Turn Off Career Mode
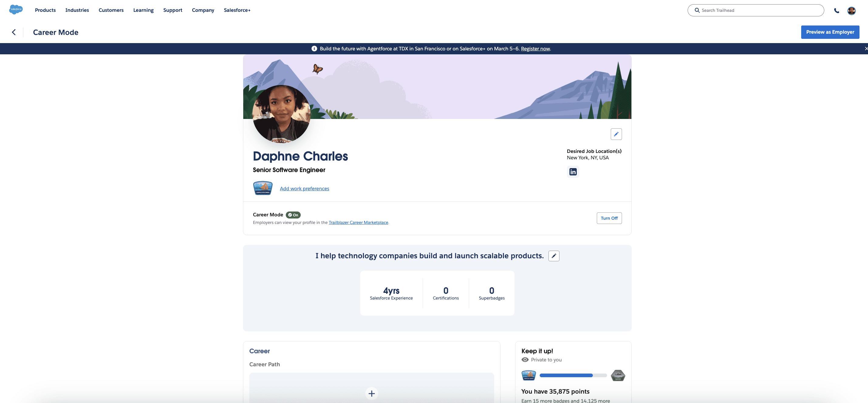This screenshot has width=868, height=403. (x=609, y=218)
